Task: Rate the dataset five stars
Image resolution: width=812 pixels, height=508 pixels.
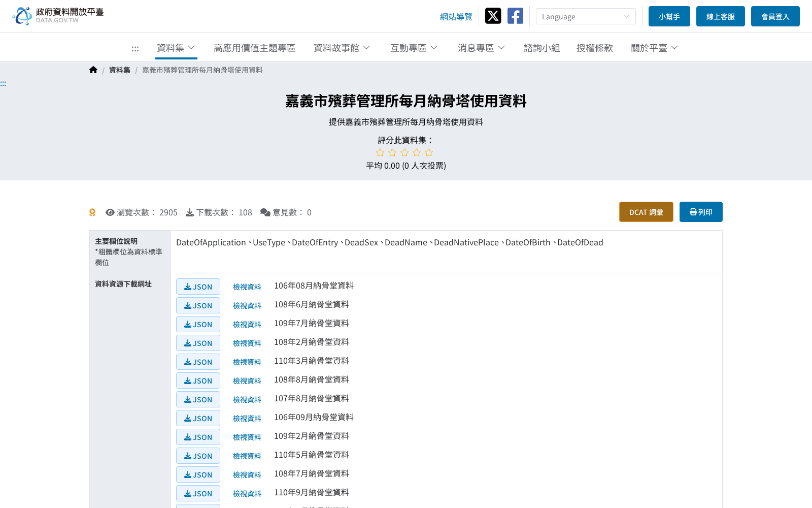Action: [429, 152]
